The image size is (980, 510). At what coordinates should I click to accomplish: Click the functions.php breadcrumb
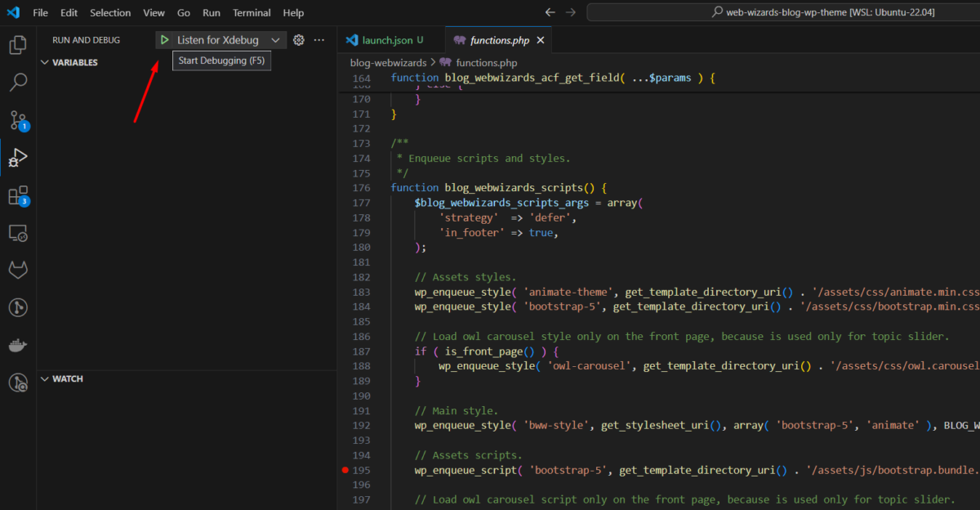486,62
